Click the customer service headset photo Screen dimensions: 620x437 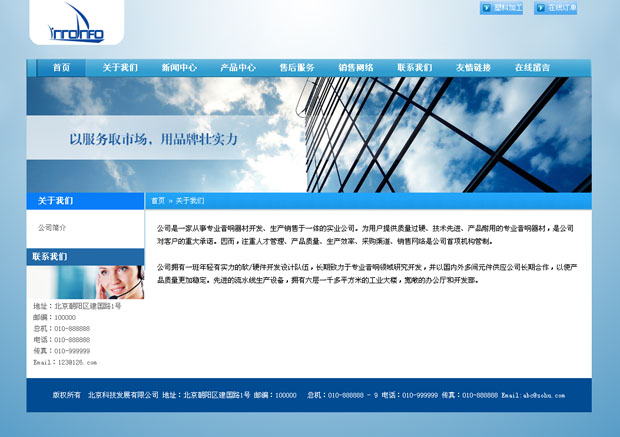pos(85,282)
